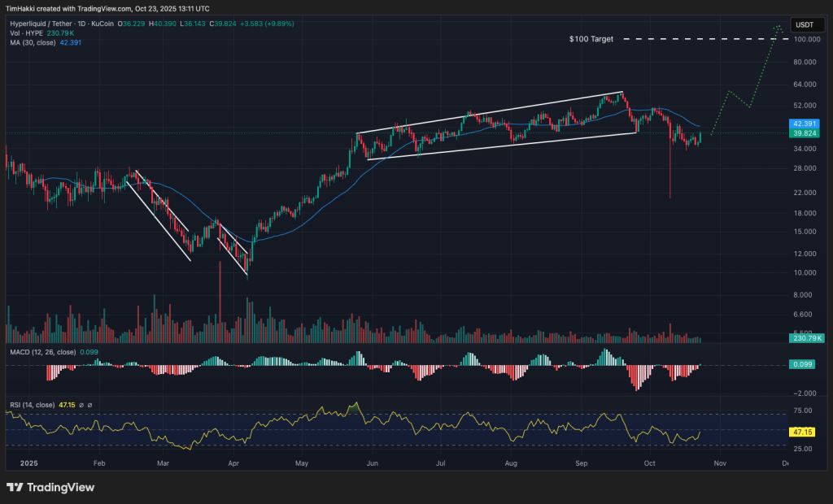
Task: Click the TradingView logo
Action: pos(50,488)
